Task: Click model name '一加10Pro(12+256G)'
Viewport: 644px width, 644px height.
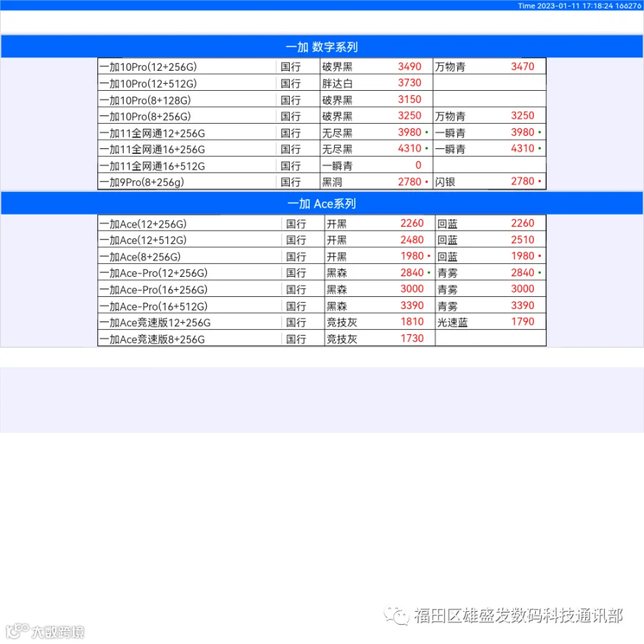Action: click(148, 67)
